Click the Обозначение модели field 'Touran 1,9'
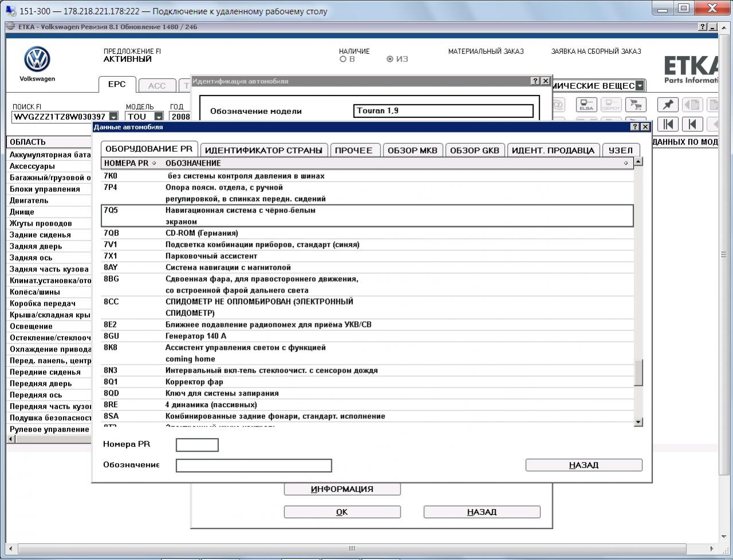 (x=444, y=111)
